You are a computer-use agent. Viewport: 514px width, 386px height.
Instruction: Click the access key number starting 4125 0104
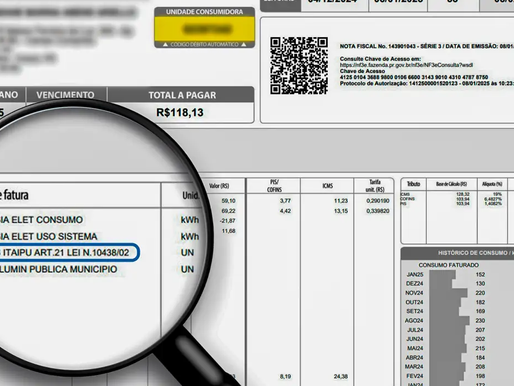[414, 77]
